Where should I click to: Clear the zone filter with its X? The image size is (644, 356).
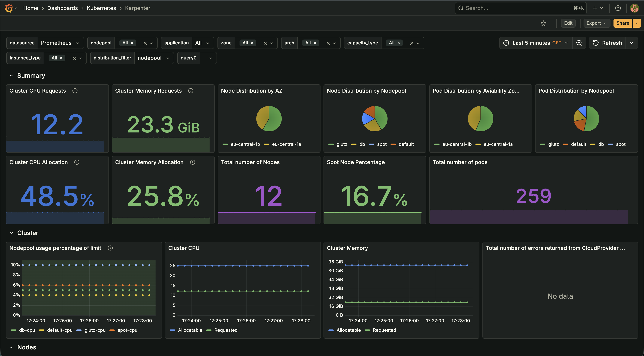[x=265, y=43]
